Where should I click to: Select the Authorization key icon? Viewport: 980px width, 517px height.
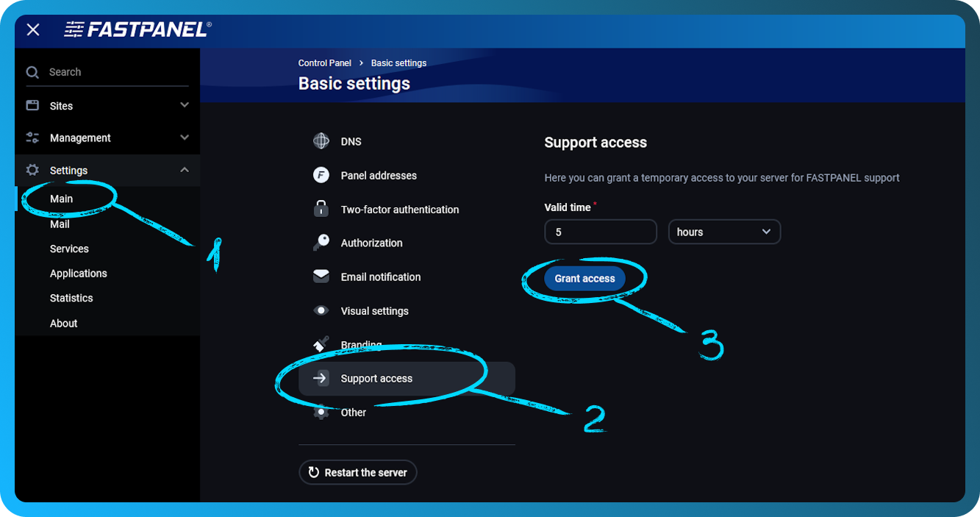[321, 243]
